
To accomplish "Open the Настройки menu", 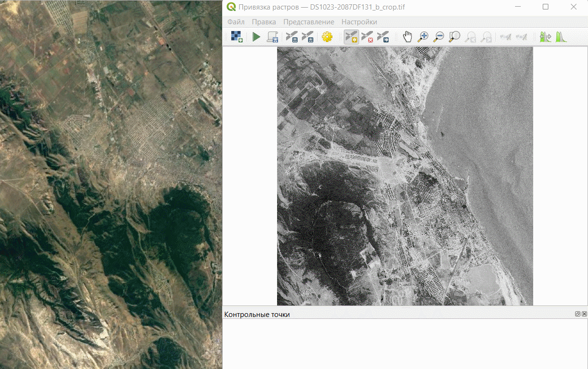I will point(359,22).
